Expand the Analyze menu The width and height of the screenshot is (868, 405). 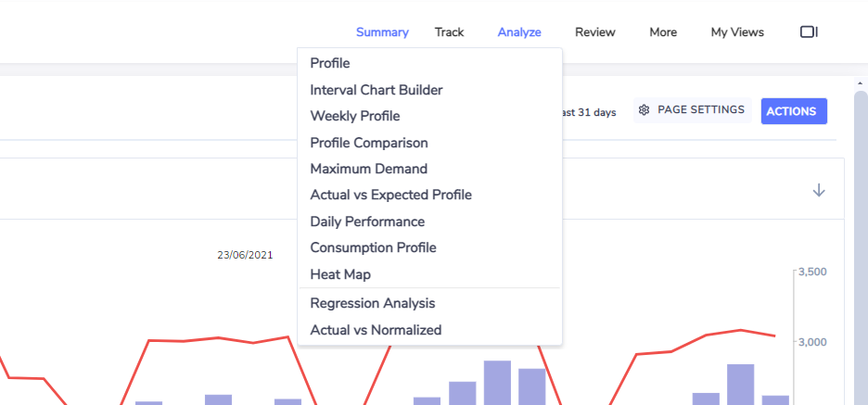(519, 32)
